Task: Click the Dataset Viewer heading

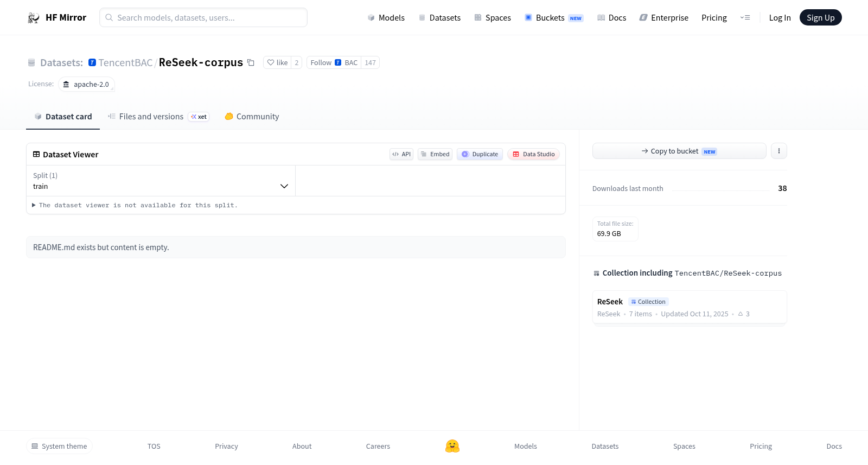Action: 71,155
